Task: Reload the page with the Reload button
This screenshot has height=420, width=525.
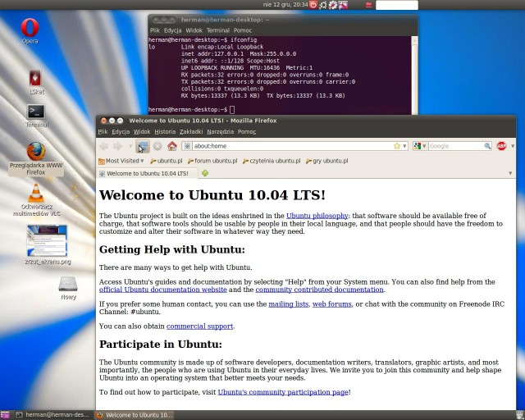Action: 143,146
